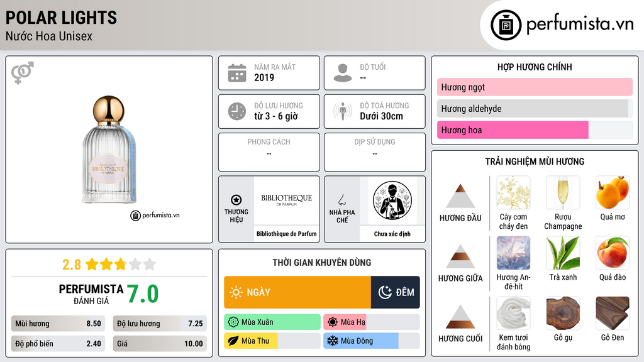Select the Cây cơm cháy đen note image
644x362 pixels.
pyautogui.click(x=513, y=192)
